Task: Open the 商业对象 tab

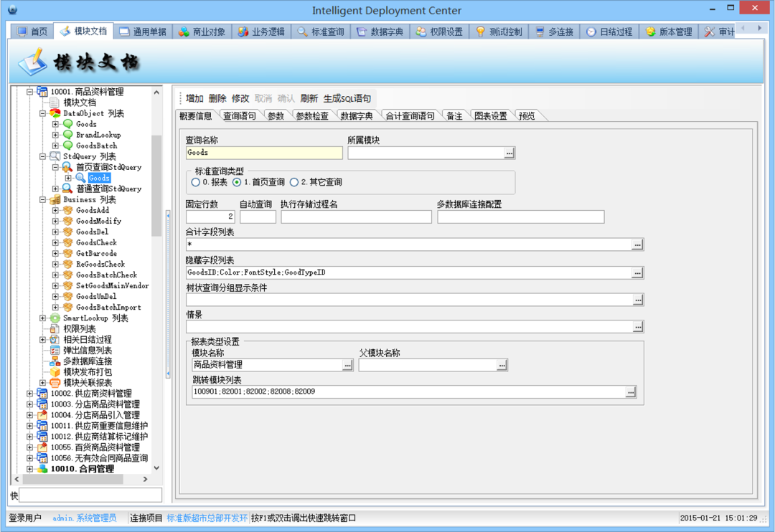Action: pos(202,32)
